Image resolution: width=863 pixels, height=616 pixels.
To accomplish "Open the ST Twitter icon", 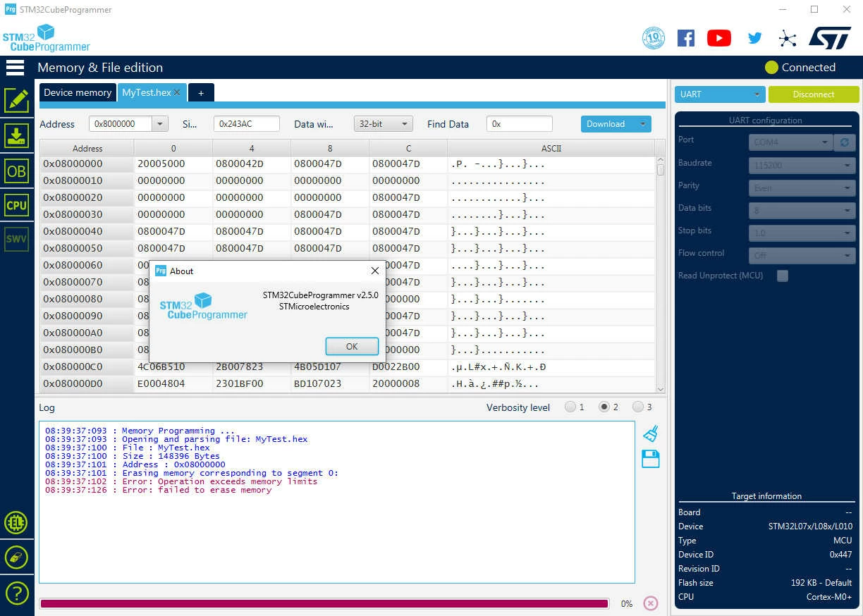I will point(754,38).
